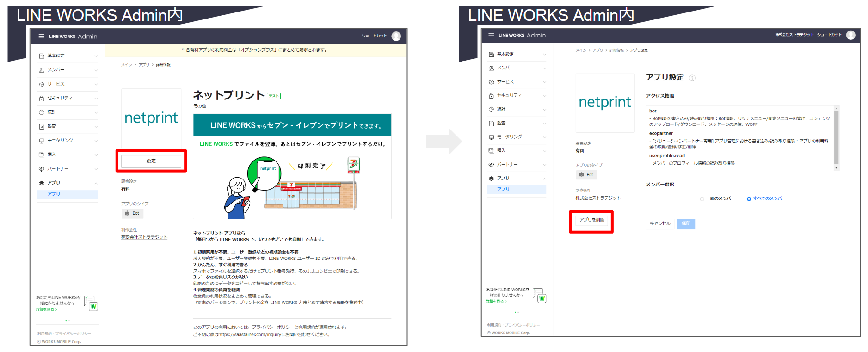Expand 購入 chevron in right window
The image size is (868, 352).
coord(545,151)
